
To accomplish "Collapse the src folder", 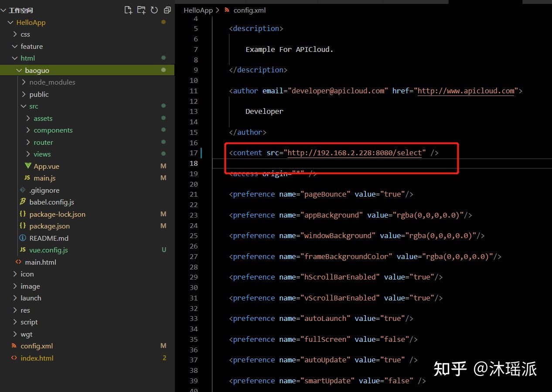I will (24, 106).
